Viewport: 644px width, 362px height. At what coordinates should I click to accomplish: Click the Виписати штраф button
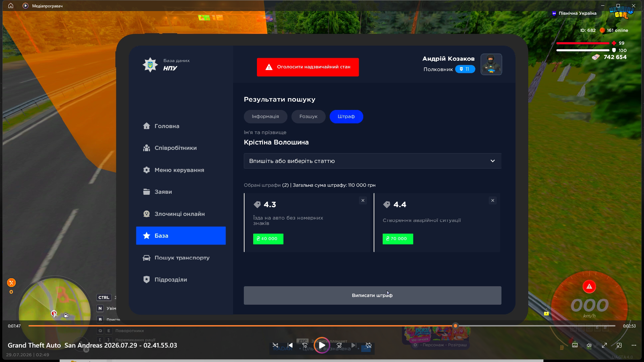pyautogui.click(x=372, y=295)
